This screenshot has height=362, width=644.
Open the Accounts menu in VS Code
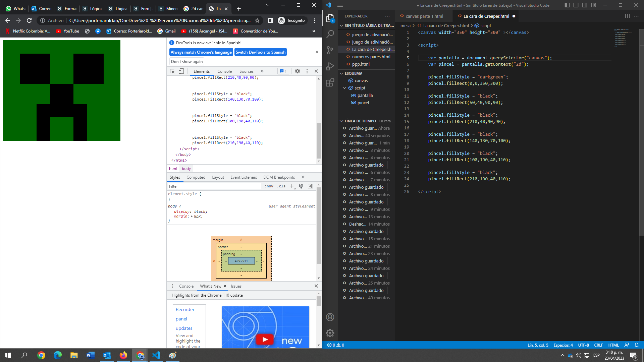click(330, 317)
